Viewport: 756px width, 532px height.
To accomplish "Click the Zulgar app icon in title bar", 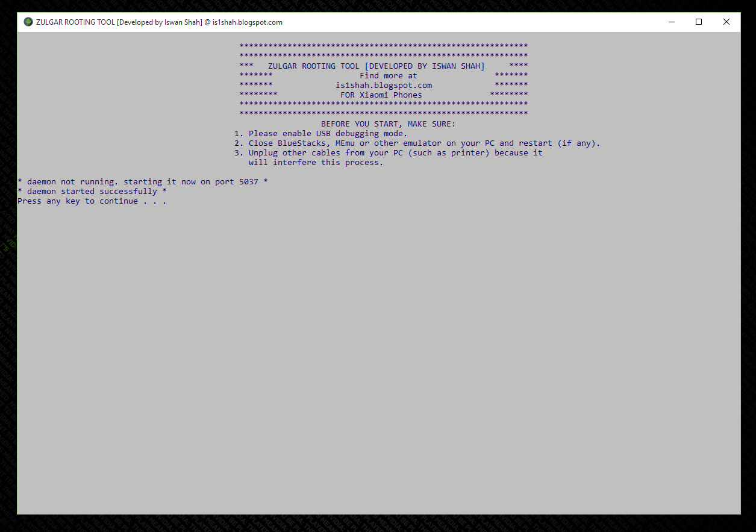I will coord(28,22).
